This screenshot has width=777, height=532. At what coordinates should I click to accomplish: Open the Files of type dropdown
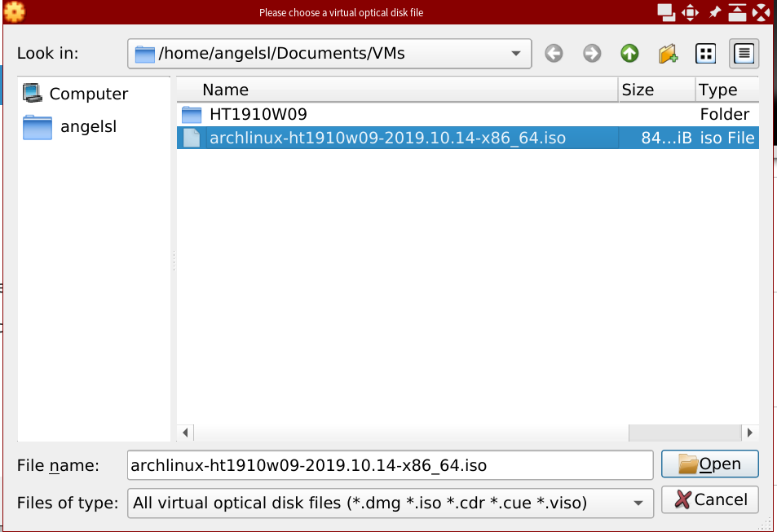637,503
